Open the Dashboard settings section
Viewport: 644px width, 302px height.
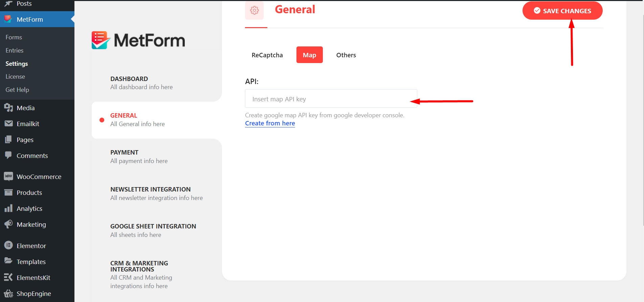(157, 83)
